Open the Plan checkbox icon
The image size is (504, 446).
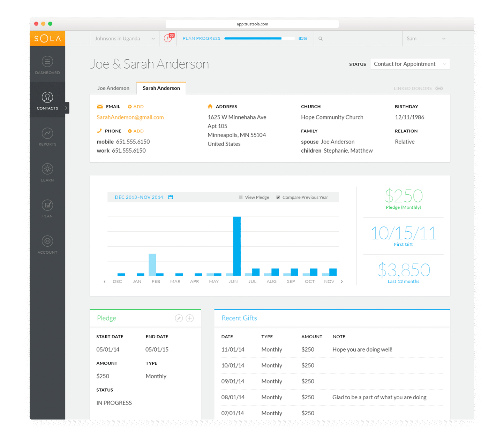click(x=47, y=205)
